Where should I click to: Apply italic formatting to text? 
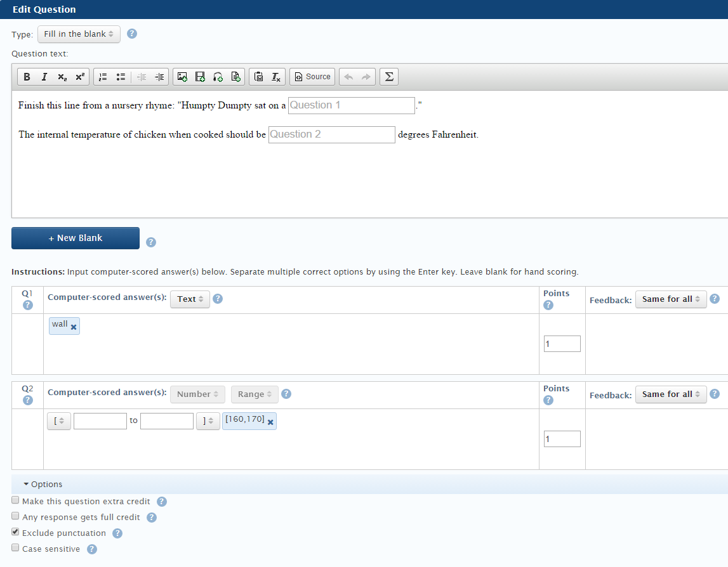[44, 77]
